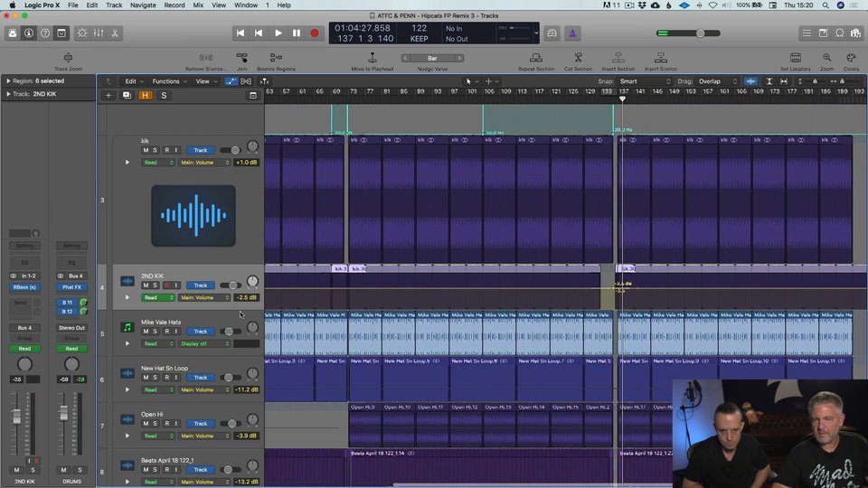Screen dimensions: 868x488
Task: Click the Bar nudge value button
Action: 432,58
